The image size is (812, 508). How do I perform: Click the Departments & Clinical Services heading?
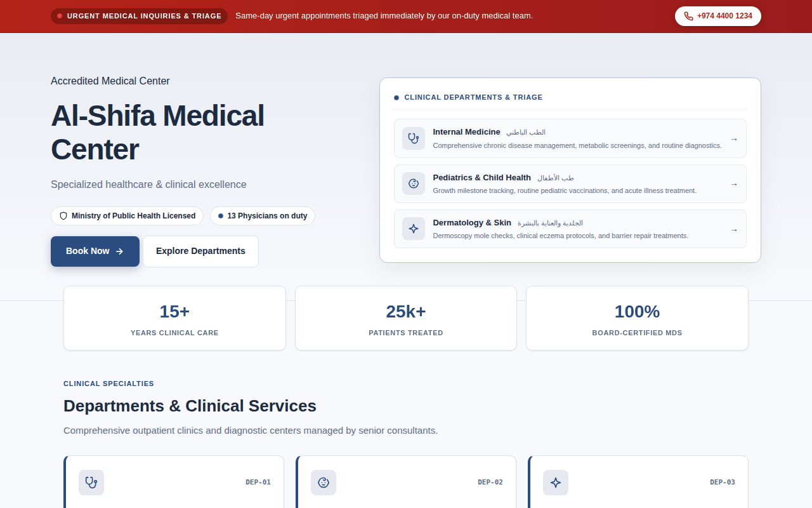click(190, 406)
